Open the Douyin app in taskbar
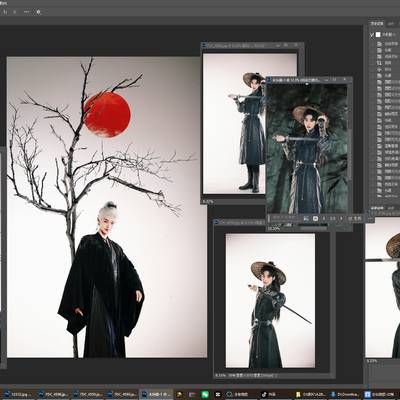 [x=268, y=394]
